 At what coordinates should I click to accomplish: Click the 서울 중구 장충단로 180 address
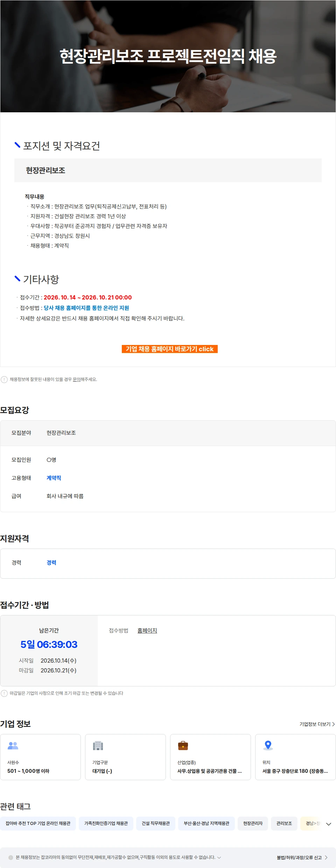pyautogui.click(x=295, y=771)
